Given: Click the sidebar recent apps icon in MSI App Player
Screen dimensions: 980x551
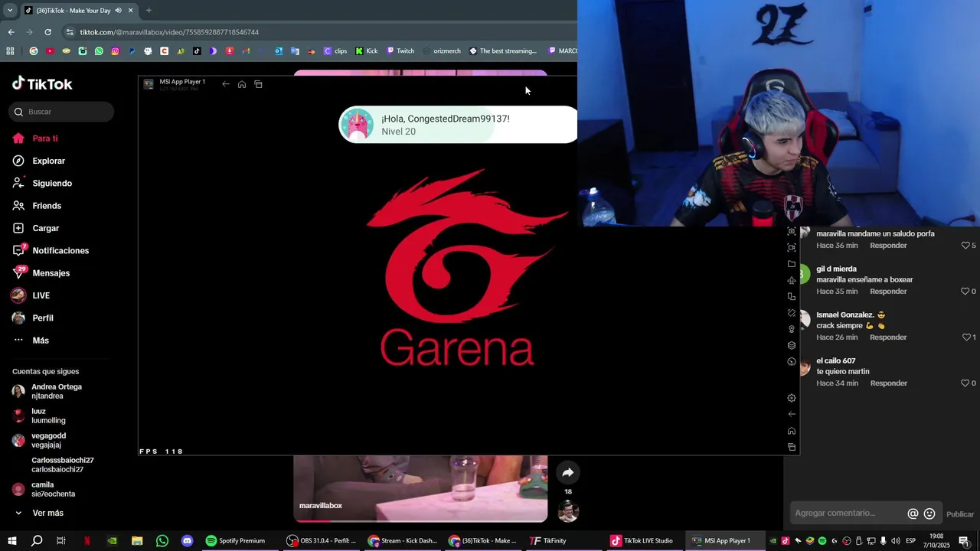Looking at the screenshot, I should pos(792,447).
